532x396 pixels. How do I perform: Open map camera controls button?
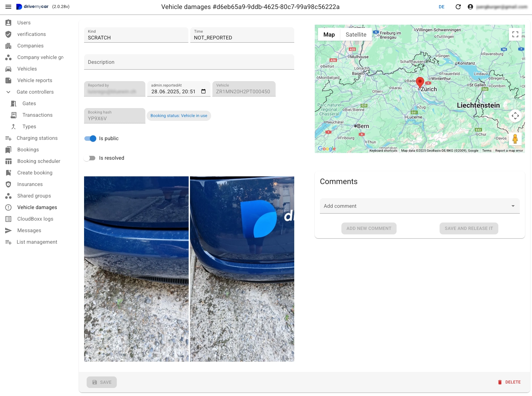515,115
